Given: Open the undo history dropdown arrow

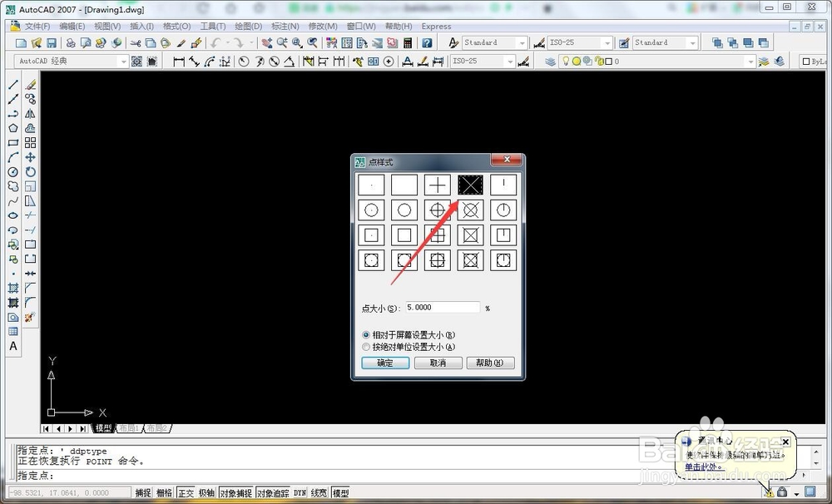Looking at the screenshot, I should [x=228, y=43].
